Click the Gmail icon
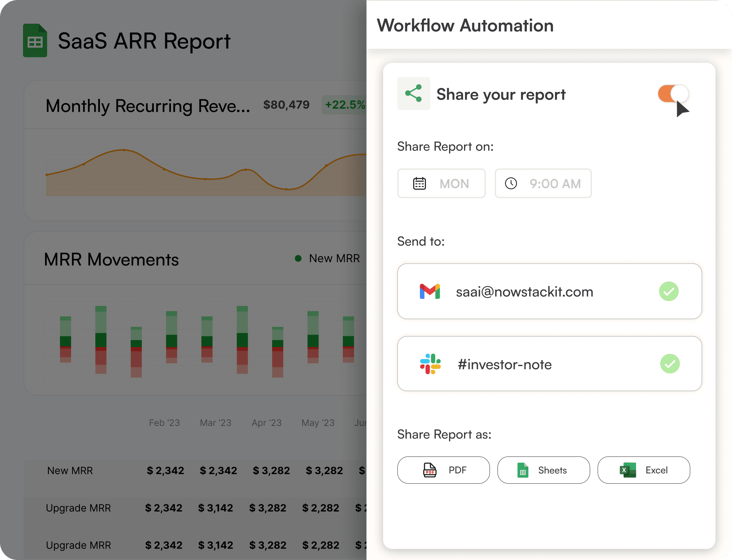This screenshot has width=732, height=560. point(429,291)
